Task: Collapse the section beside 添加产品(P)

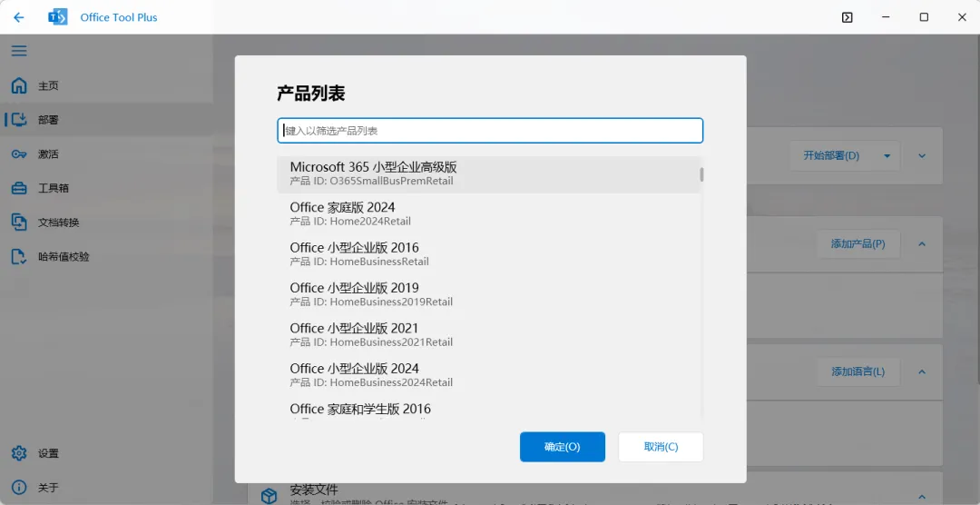Action: pyautogui.click(x=922, y=244)
